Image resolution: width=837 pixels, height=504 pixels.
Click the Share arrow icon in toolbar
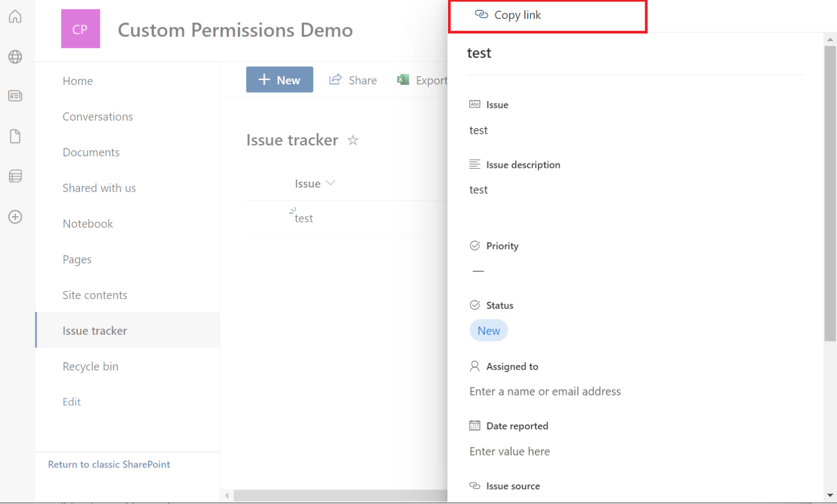click(x=335, y=80)
